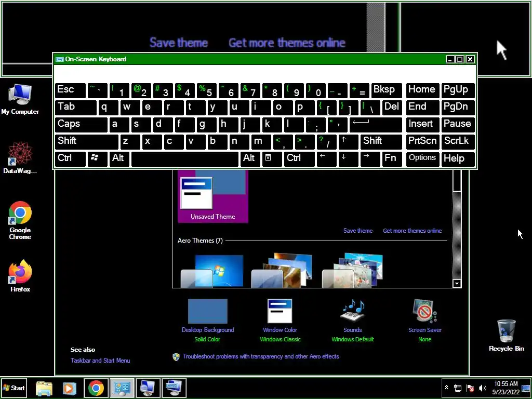Tap the Esc key
Image resolution: width=532 pixels, height=399 pixels.
tap(70, 90)
